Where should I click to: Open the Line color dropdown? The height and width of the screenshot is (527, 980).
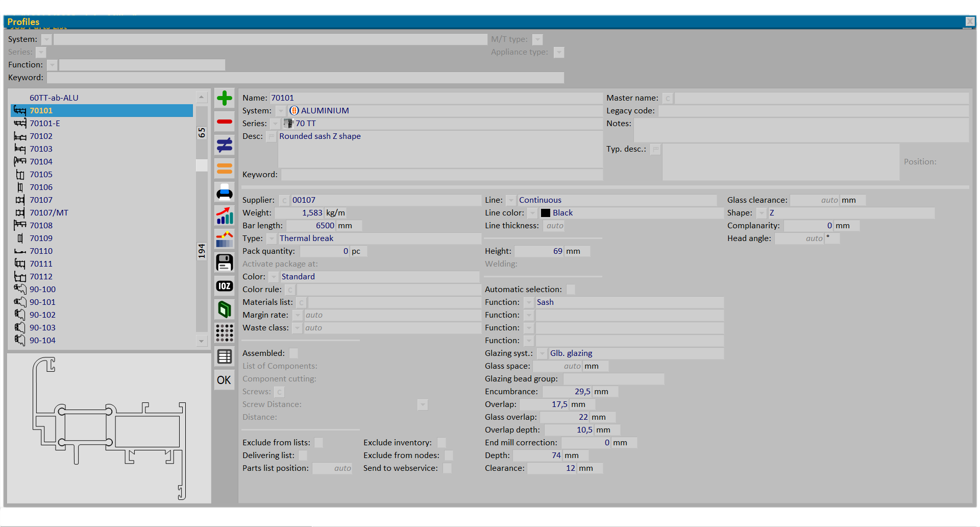(x=532, y=213)
